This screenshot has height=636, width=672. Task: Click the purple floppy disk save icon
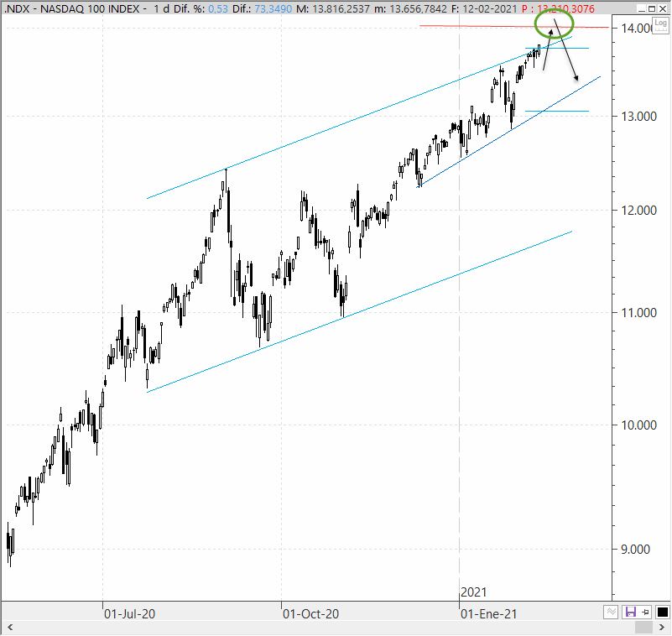(x=630, y=612)
